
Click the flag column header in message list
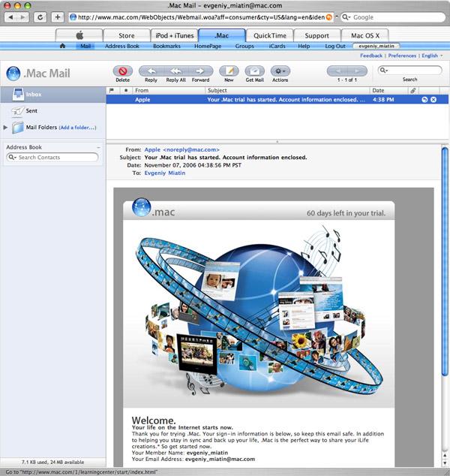112,90
